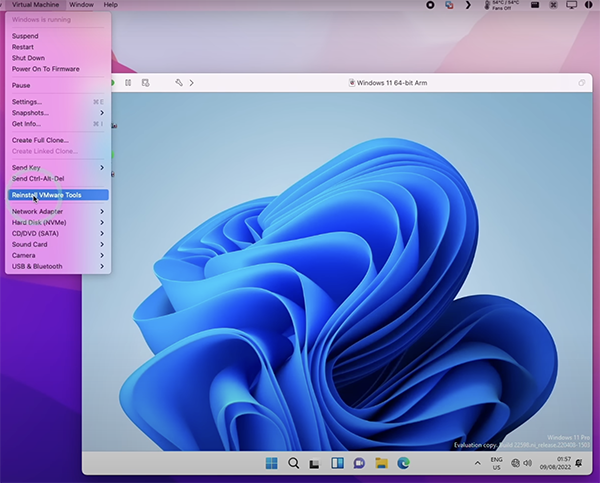The width and height of the screenshot is (600, 483).
Task: Click the network globe tray icon
Action: tap(515, 463)
